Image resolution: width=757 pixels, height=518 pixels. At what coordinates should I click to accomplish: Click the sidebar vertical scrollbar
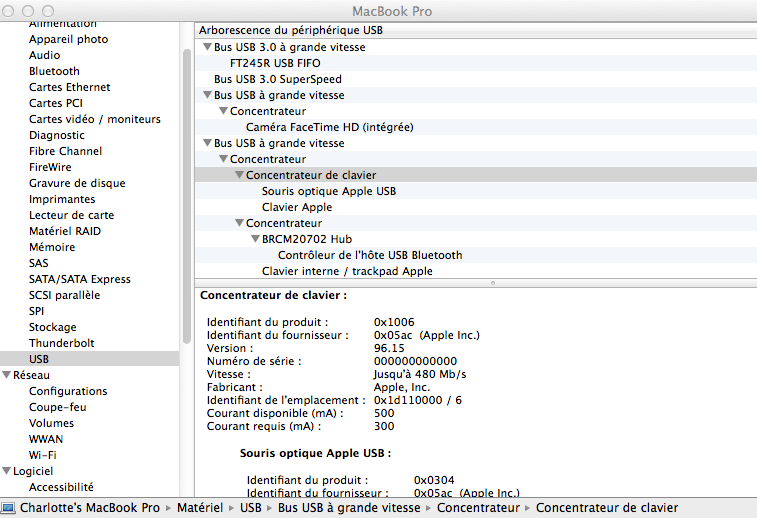(186, 200)
